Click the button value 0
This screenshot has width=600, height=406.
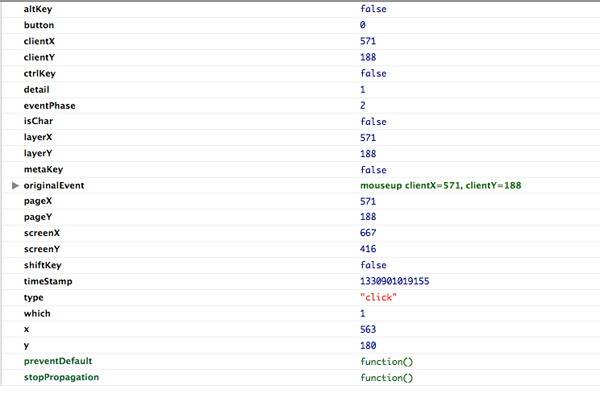point(363,25)
